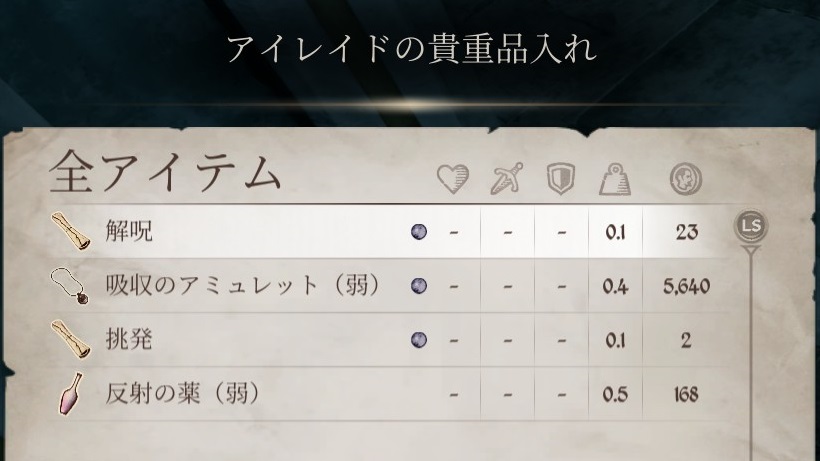Click the potion bottle icon for 反射の薬
This screenshot has height=461, width=820.
pyautogui.click(x=71, y=394)
